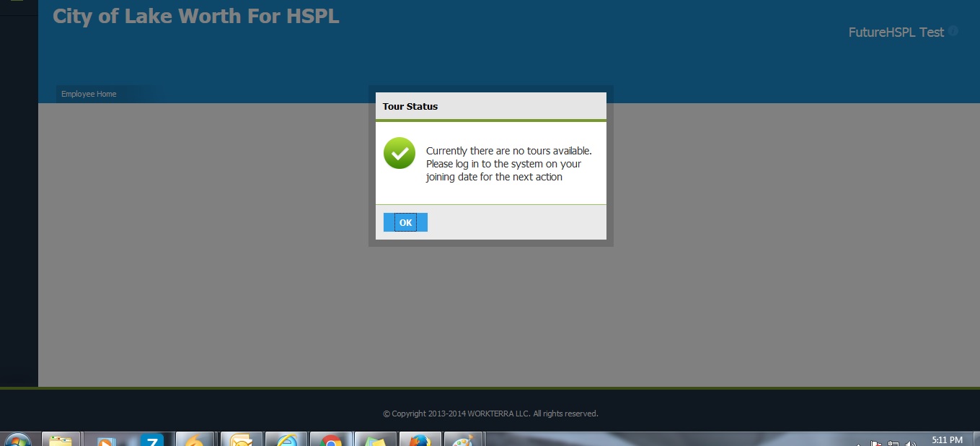Open the orange swirl app in taskbar
This screenshot has height=446, width=980.
(x=195, y=440)
